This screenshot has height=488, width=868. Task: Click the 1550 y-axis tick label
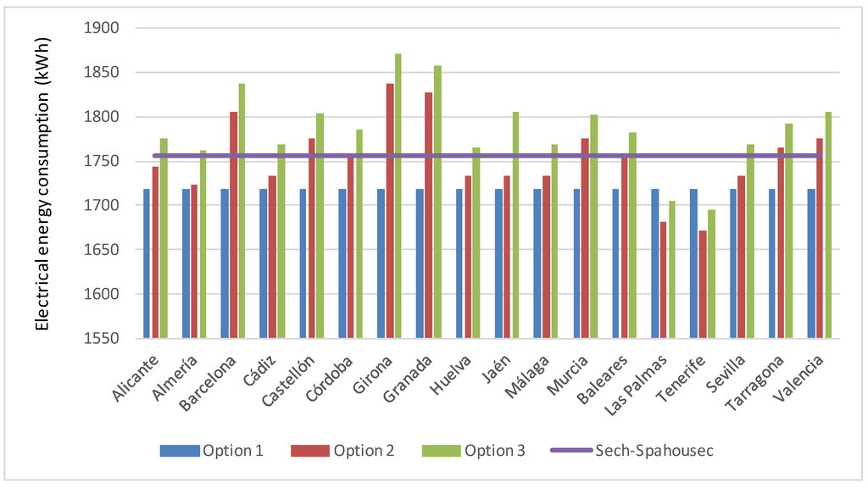point(102,339)
